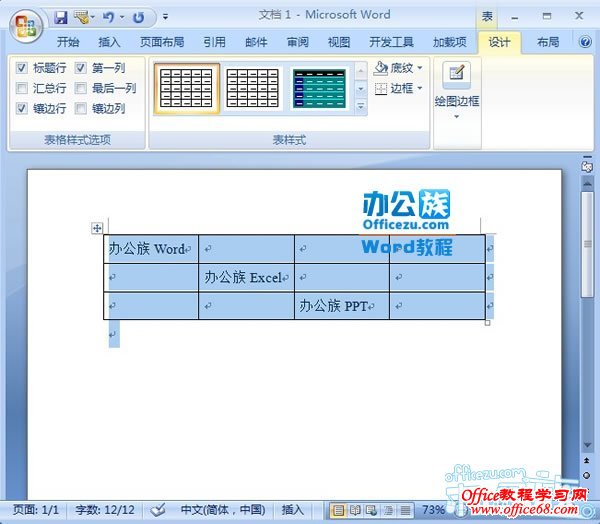This screenshot has width=600, height=524.
Task: Click the cell containing 办公族 Excel
Action: pos(246,278)
